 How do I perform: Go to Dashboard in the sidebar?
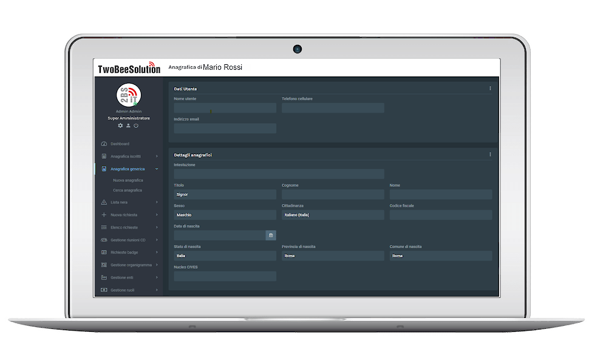120,144
